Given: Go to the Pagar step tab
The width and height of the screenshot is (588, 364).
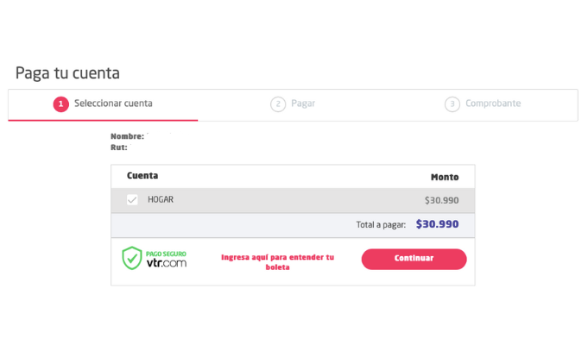Looking at the screenshot, I should coord(293,104).
